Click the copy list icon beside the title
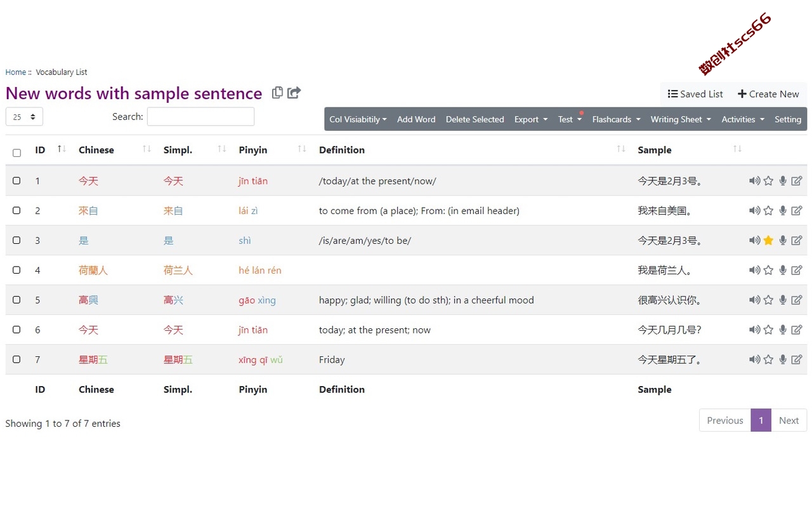This screenshot has height=508, width=812. 277,93
